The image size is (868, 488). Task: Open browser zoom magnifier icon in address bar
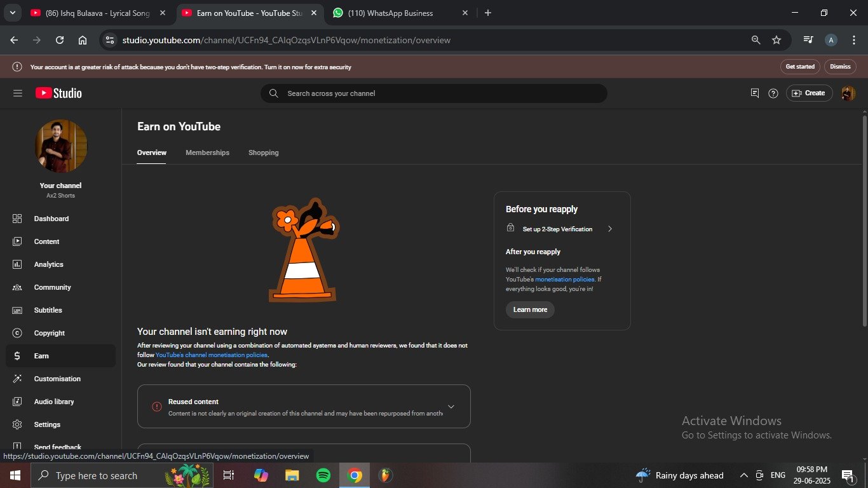click(756, 40)
